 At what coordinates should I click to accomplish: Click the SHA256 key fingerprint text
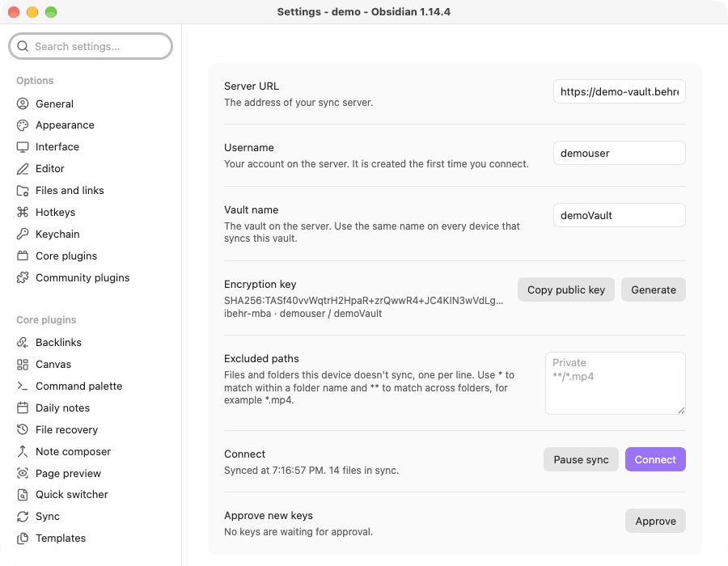pyautogui.click(x=363, y=301)
